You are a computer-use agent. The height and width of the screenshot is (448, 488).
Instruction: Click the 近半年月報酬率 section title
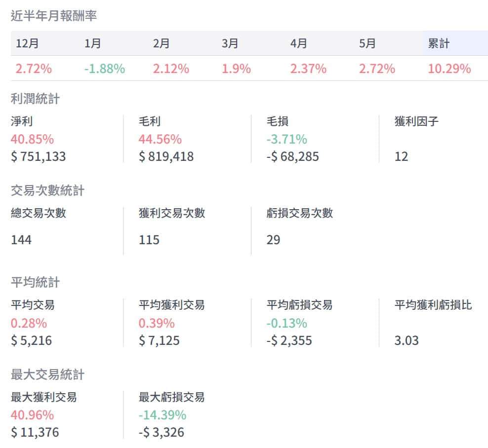(54, 16)
